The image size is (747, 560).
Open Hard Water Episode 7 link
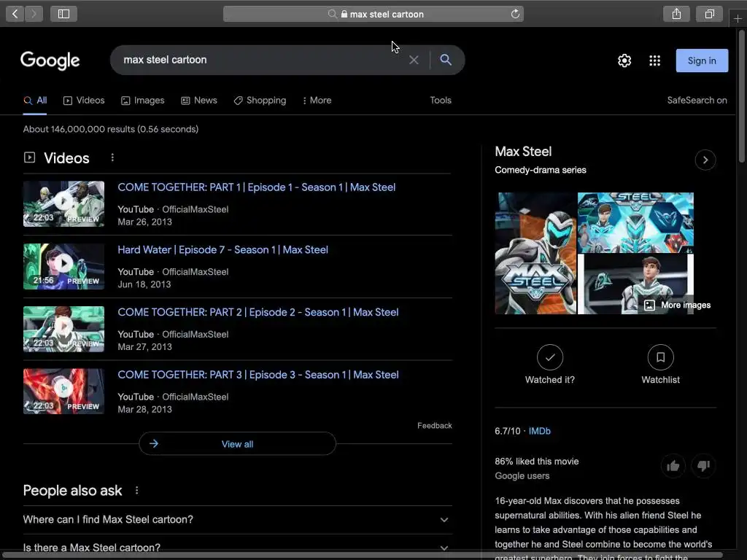click(x=222, y=250)
